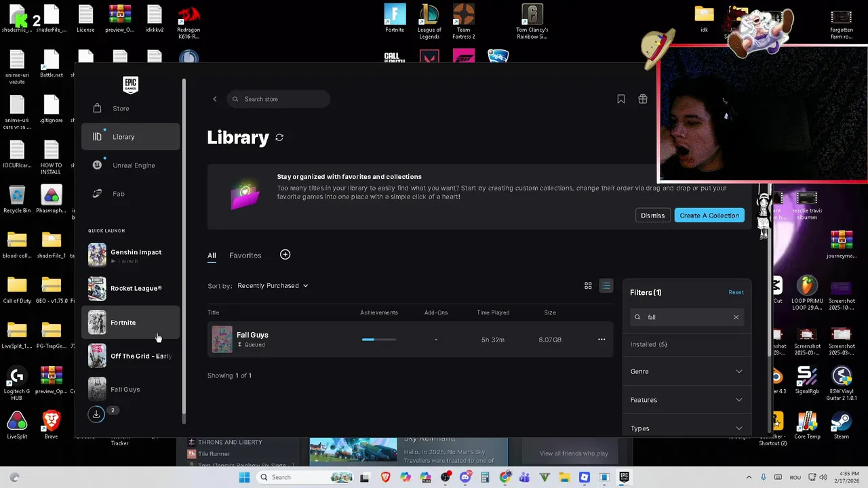
Task: Open the gift box icon
Action: point(643,99)
